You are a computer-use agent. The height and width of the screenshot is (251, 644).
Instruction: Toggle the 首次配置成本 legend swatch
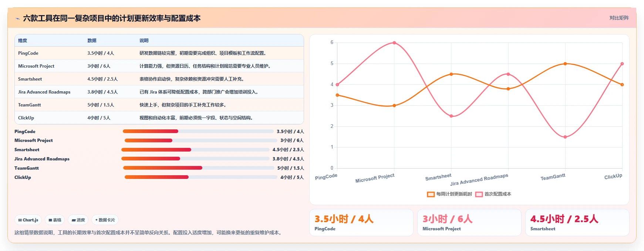(479, 194)
